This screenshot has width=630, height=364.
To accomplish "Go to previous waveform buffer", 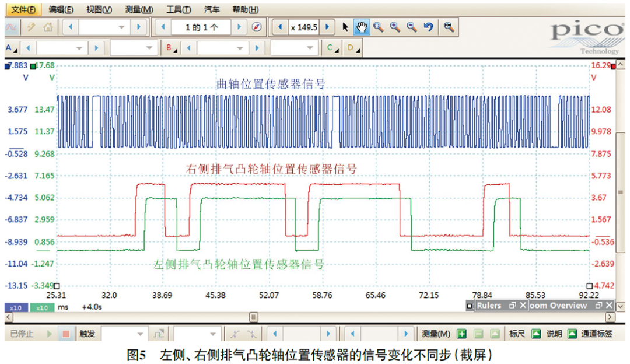I will pyautogui.click(x=163, y=27).
